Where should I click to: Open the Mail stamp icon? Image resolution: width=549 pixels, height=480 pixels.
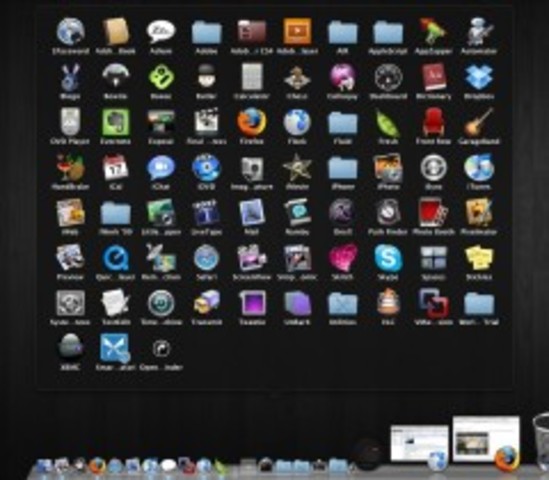pos(252,213)
